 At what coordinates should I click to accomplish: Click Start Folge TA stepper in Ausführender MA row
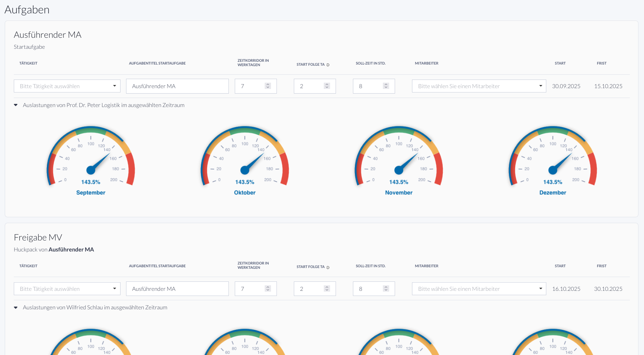pyautogui.click(x=327, y=86)
